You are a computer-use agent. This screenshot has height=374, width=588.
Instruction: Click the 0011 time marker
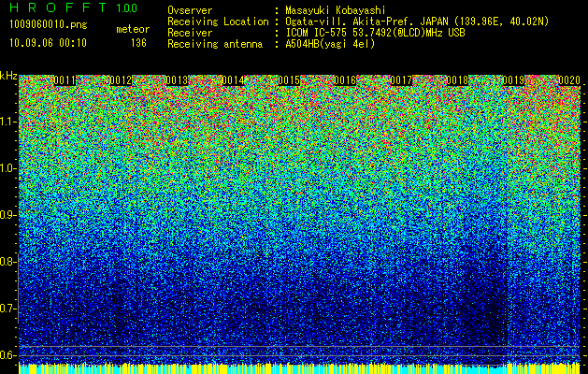click(x=65, y=80)
